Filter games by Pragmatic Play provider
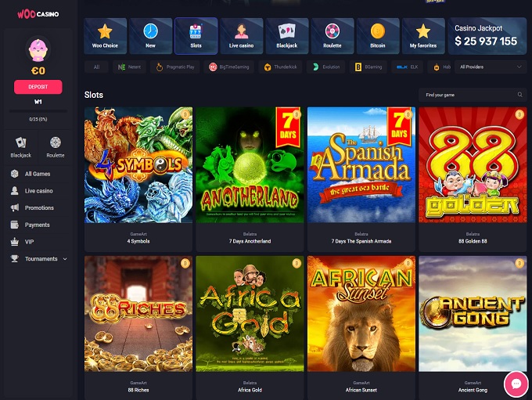The width and height of the screenshot is (532, 400). click(x=175, y=67)
